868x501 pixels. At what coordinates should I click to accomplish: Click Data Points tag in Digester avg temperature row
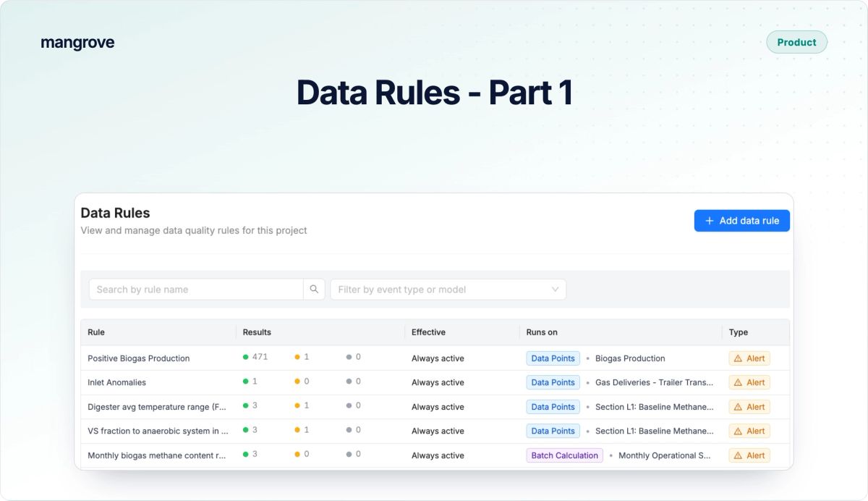pyautogui.click(x=553, y=407)
